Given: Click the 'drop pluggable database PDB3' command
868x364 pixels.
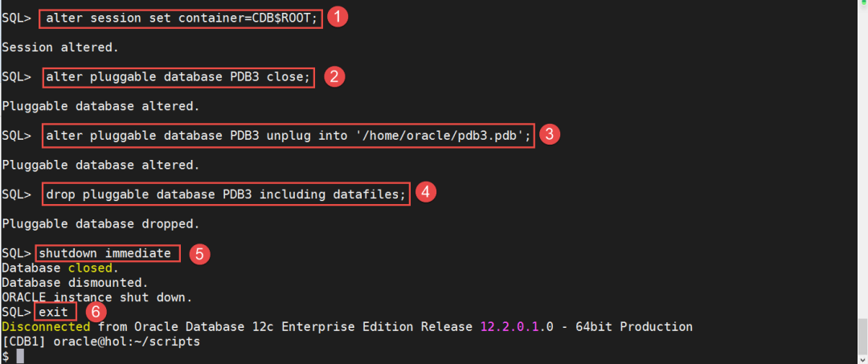Looking at the screenshot, I should pos(225,194).
